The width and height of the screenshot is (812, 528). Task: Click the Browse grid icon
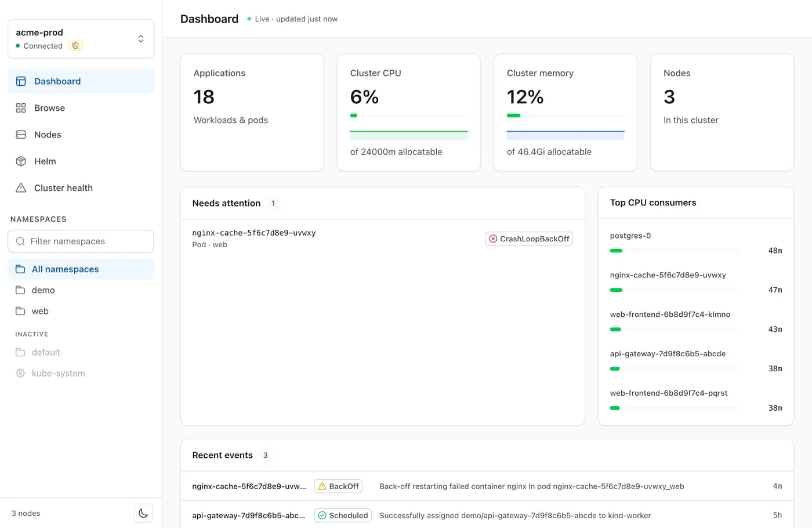(21, 108)
